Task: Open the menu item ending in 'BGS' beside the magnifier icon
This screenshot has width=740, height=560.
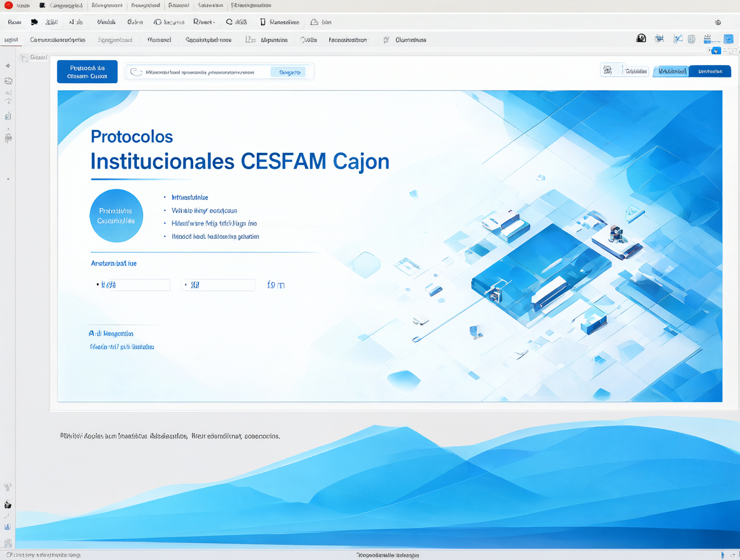Action: [241, 22]
